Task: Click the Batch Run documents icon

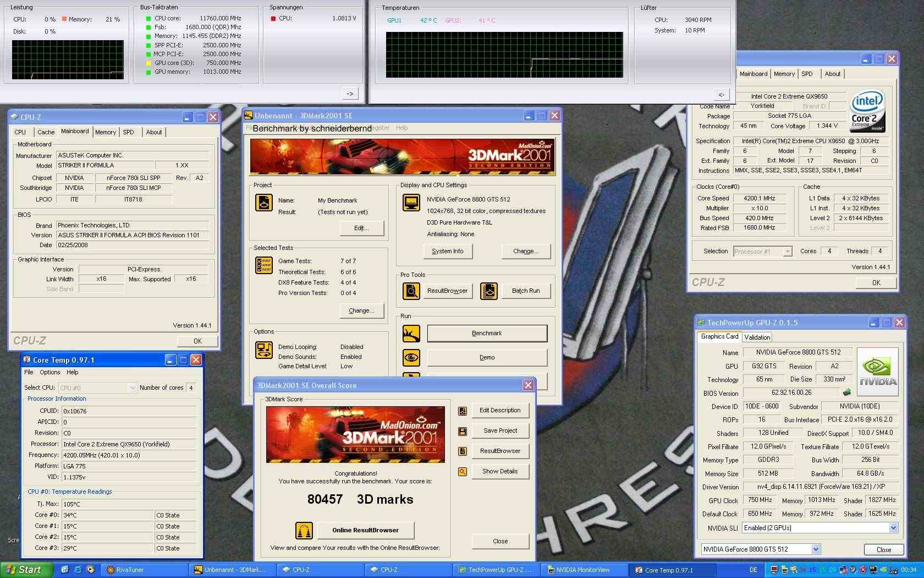Action: (489, 291)
